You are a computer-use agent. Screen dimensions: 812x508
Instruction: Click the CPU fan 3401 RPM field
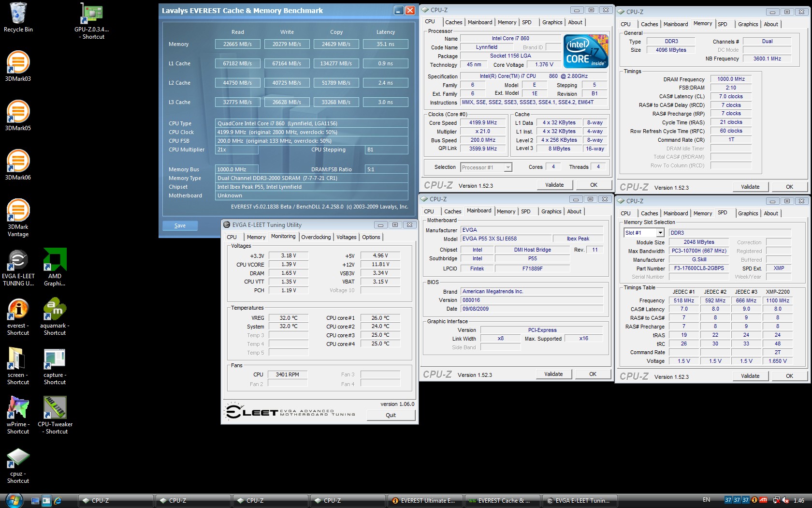288,374
